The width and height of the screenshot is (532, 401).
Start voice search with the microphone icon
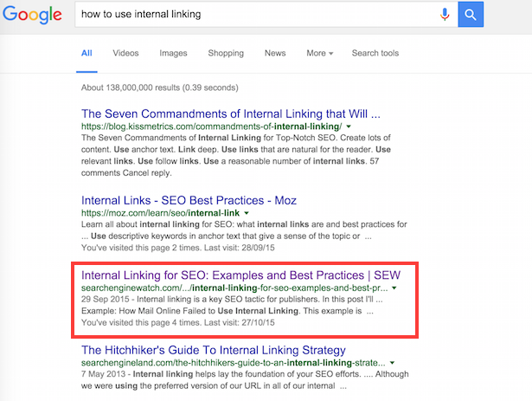pos(445,14)
